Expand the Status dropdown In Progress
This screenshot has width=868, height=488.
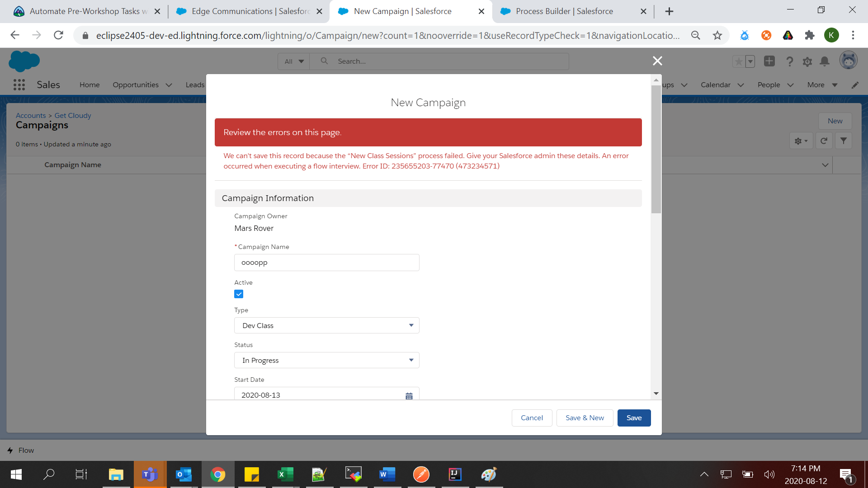click(326, 360)
